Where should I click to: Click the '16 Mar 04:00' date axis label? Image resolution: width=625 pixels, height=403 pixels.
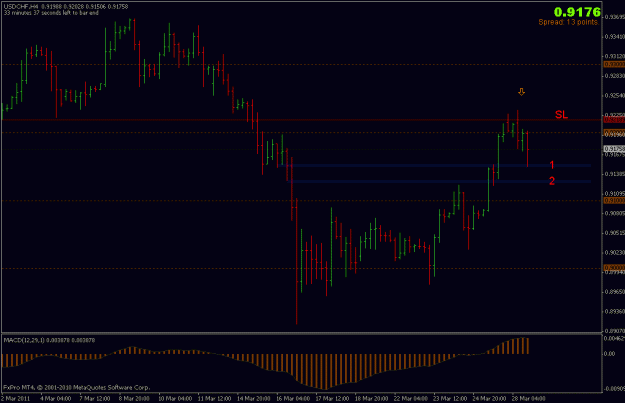[293, 398]
